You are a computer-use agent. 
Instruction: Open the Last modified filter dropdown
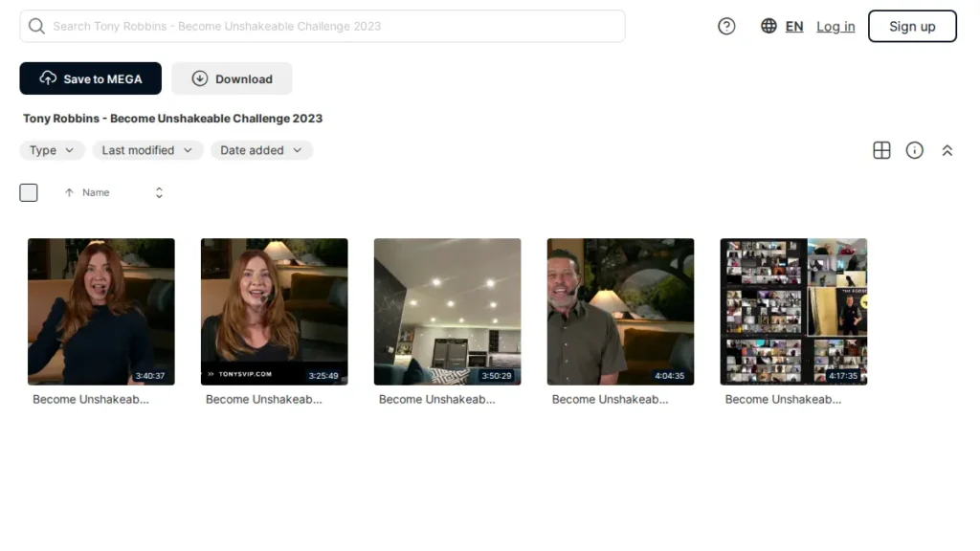(x=147, y=150)
